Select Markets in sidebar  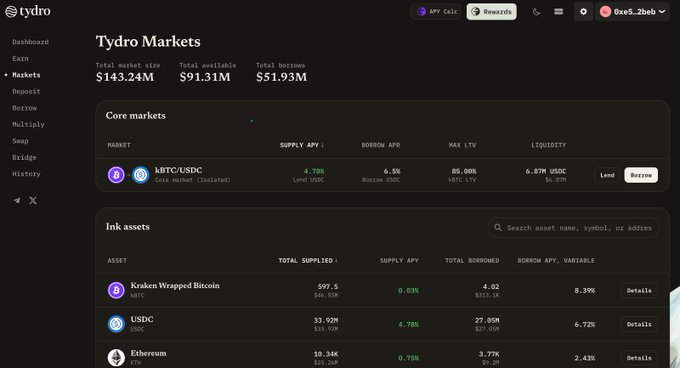point(26,75)
